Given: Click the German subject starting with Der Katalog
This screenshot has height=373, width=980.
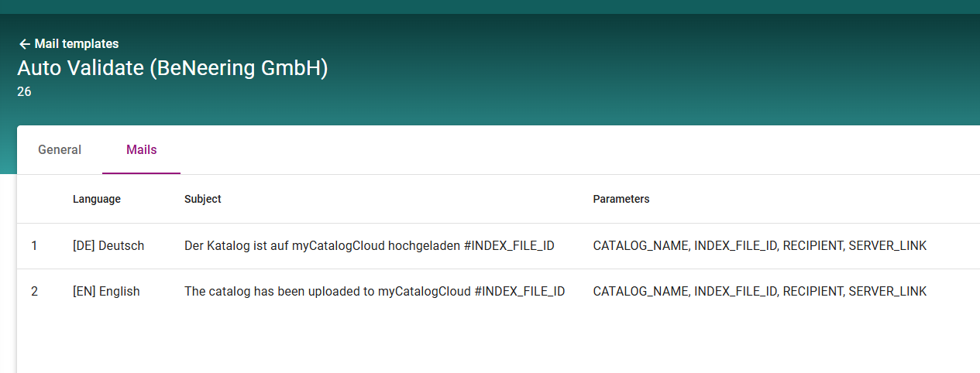Looking at the screenshot, I should tap(369, 246).
